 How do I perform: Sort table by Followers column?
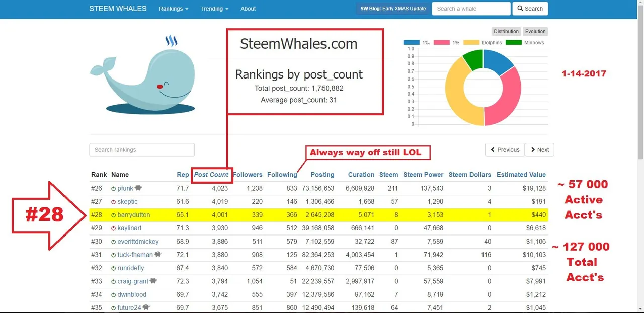248,175
